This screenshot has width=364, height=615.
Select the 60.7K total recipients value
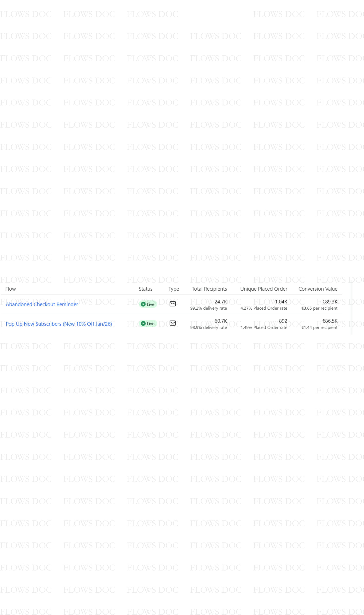click(x=221, y=321)
